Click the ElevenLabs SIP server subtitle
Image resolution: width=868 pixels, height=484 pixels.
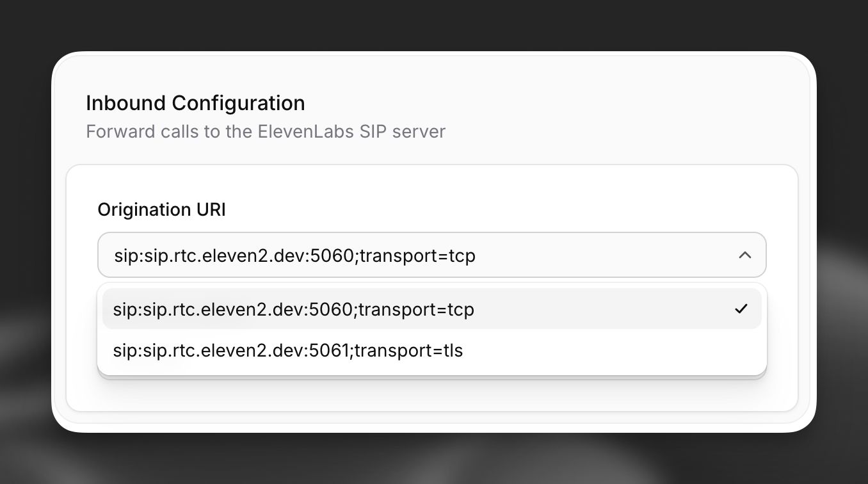(266, 131)
